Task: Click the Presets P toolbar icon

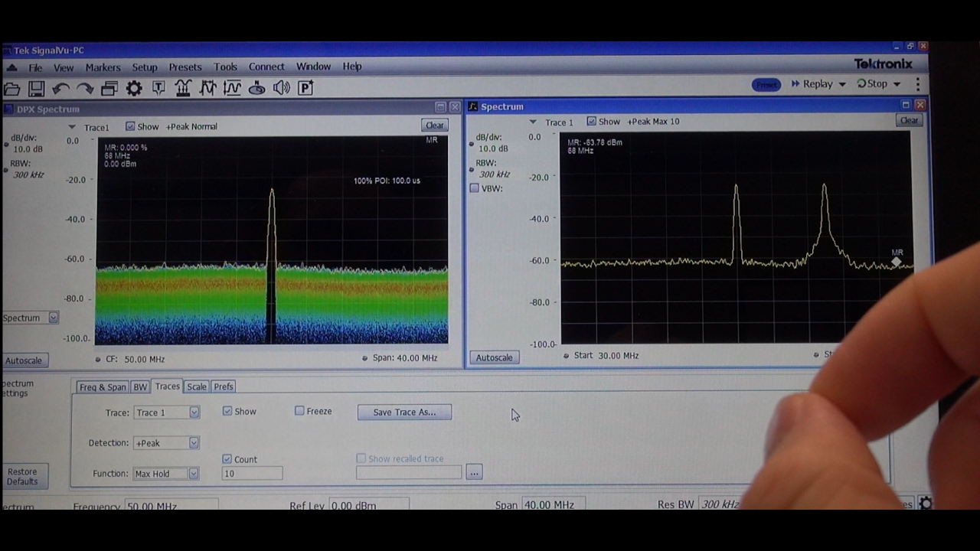Action: click(305, 88)
